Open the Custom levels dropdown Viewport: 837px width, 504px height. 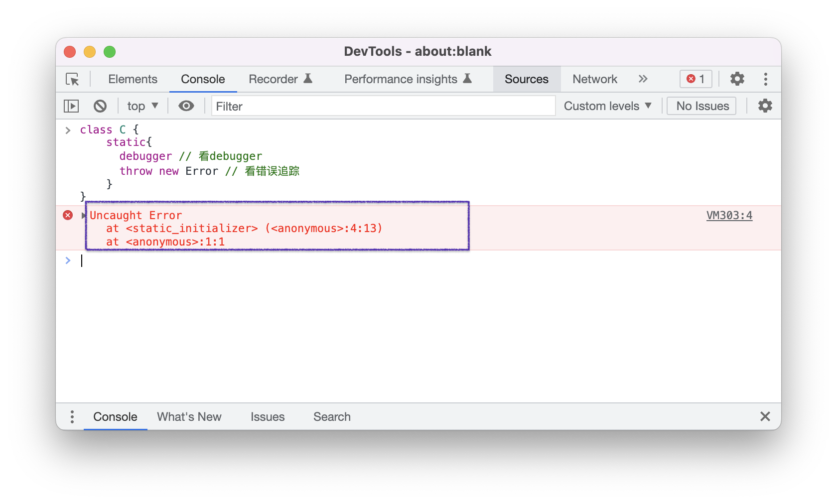[608, 106]
